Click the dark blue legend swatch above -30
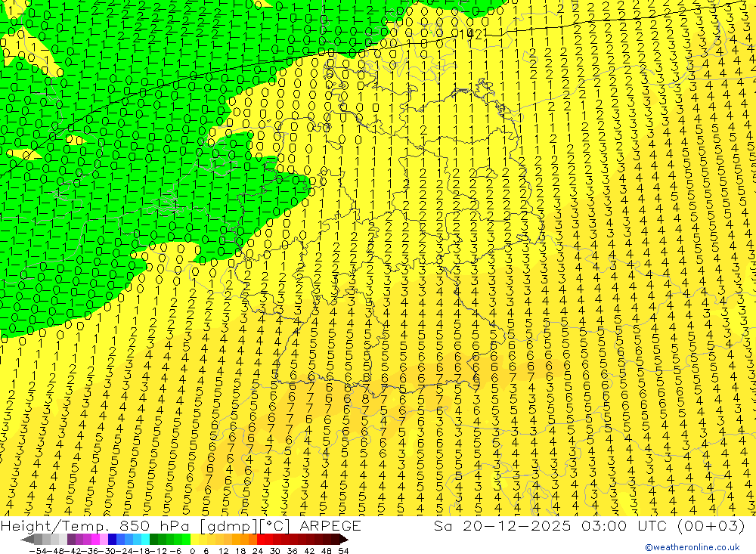The width and height of the screenshot is (756, 554). click(112, 540)
